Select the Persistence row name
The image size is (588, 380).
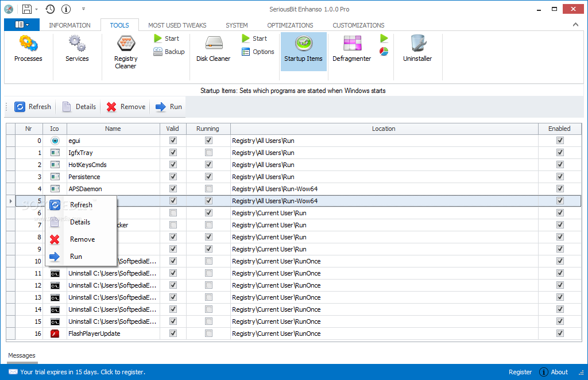click(x=84, y=177)
